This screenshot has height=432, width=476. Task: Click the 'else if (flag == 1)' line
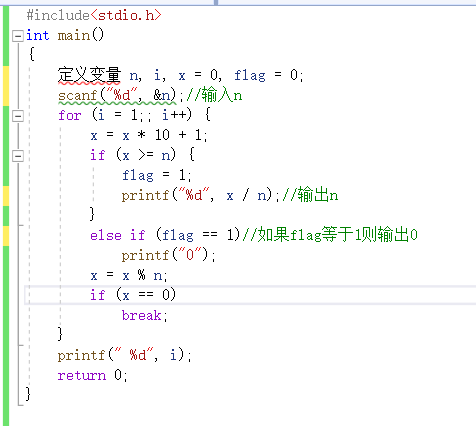pyautogui.click(x=165, y=235)
